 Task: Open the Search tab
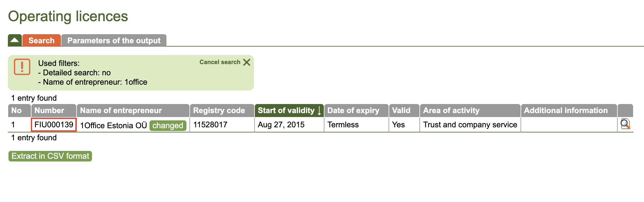[41, 41]
